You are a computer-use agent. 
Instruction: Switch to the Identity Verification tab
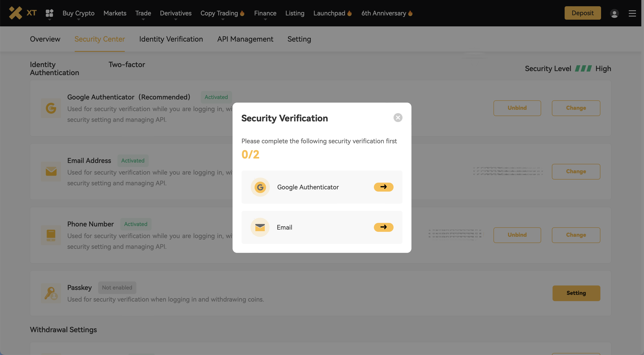pos(171,39)
